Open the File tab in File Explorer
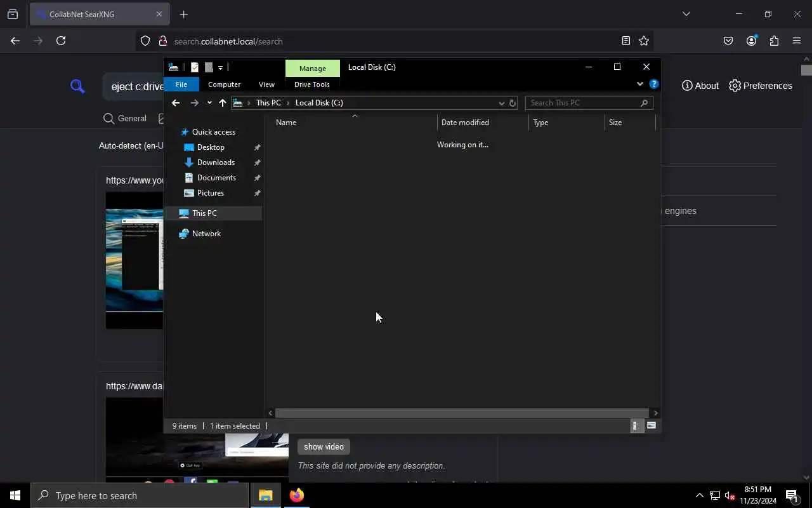Viewport: 812px width, 508px height. click(181, 84)
